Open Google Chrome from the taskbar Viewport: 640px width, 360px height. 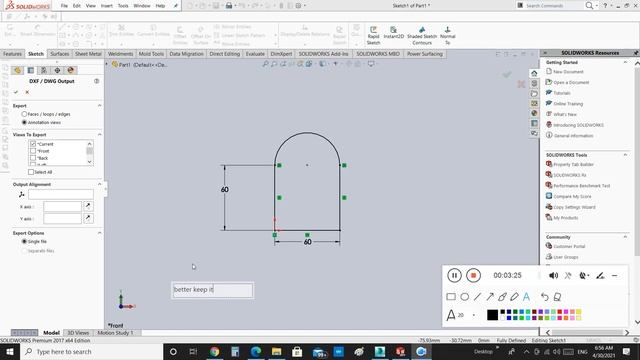click(x=214, y=351)
